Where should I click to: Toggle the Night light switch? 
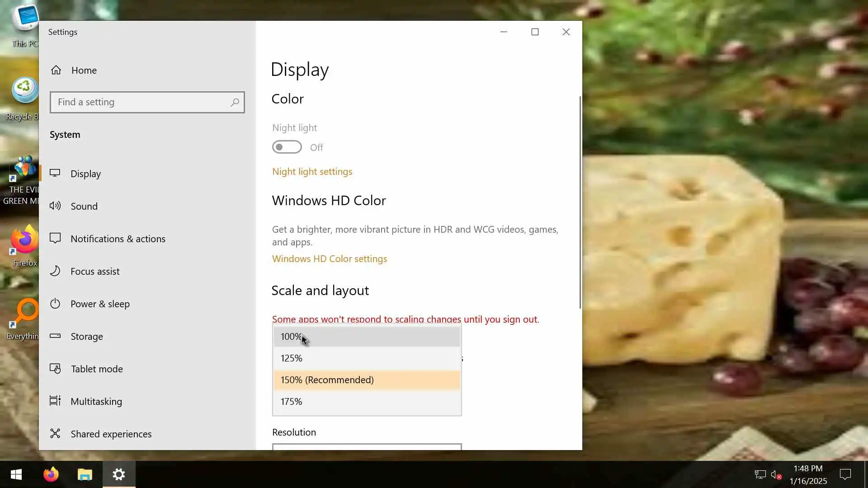pyautogui.click(x=287, y=147)
